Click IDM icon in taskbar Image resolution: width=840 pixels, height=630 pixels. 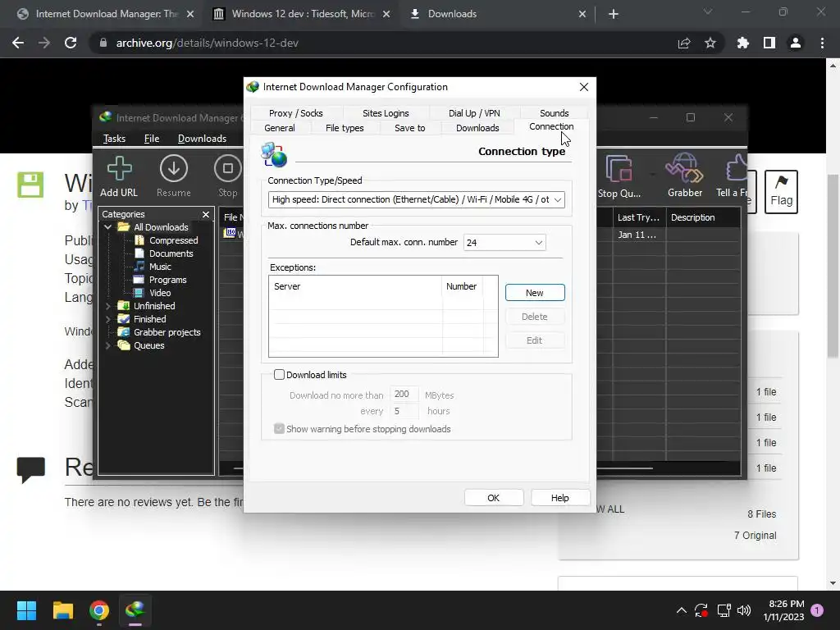pos(135,610)
